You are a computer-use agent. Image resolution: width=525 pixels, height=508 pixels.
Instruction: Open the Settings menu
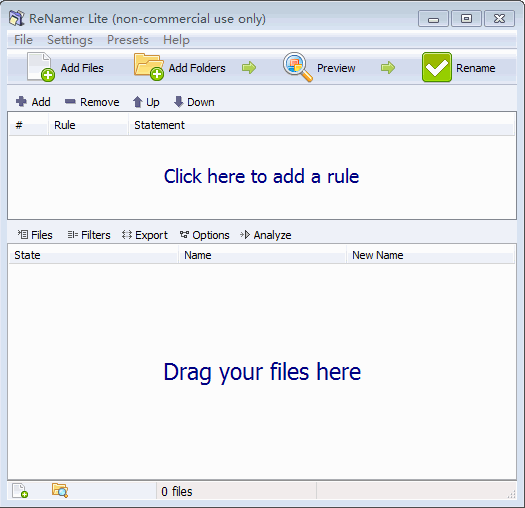pyautogui.click(x=70, y=40)
